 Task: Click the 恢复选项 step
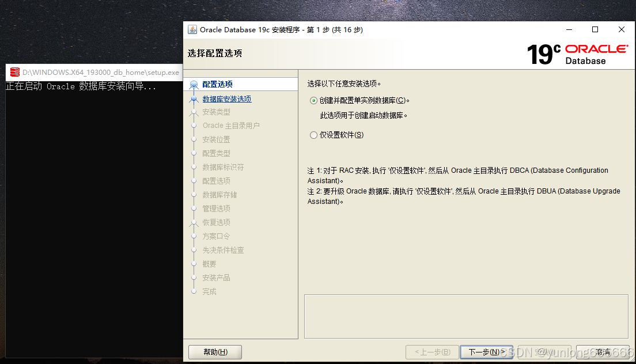pos(216,222)
